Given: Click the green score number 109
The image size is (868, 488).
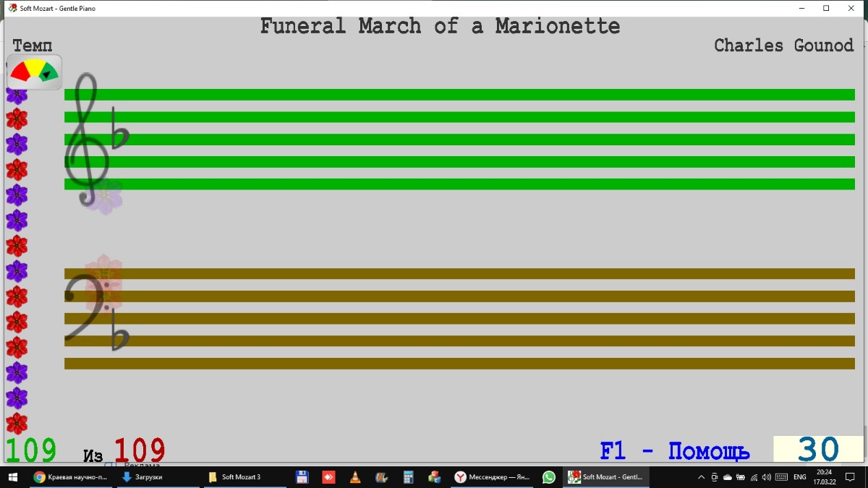Looking at the screenshot, I should click(30, 450).
